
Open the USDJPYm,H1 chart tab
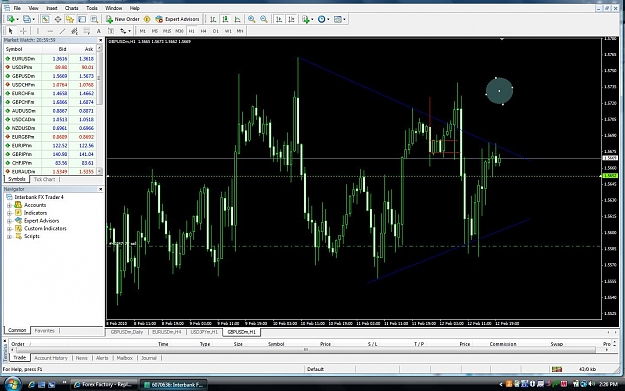point(204,332)
